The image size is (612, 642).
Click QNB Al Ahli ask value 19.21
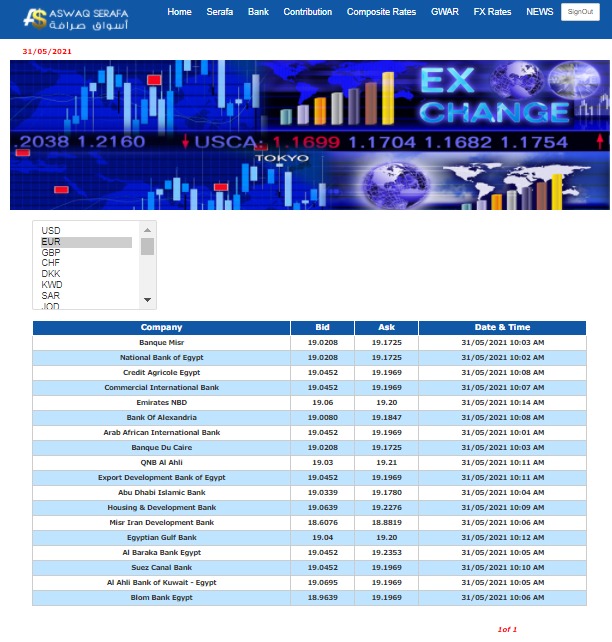pos(386,463)
